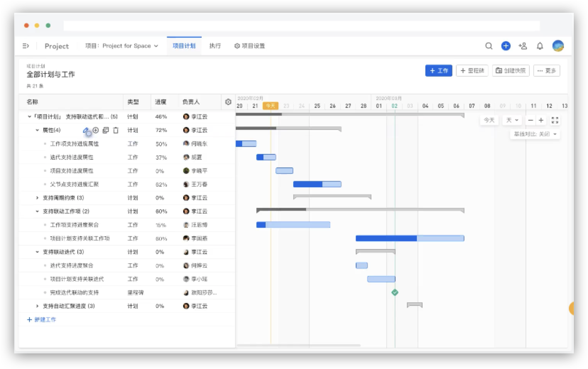Click the copy icon on 属性 row
The image size is (588, 369).
(x=105, y=130)
